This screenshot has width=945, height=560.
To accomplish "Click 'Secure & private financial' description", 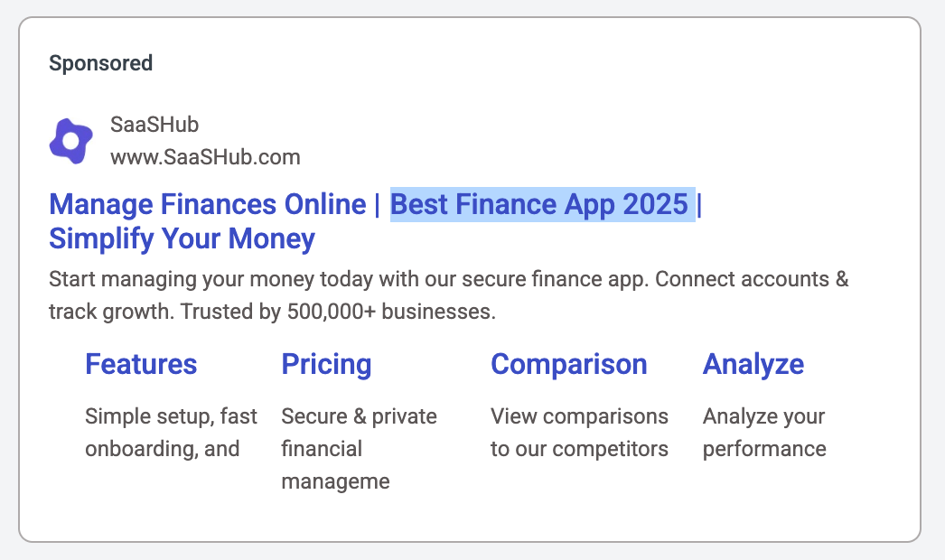I will 360,449.
